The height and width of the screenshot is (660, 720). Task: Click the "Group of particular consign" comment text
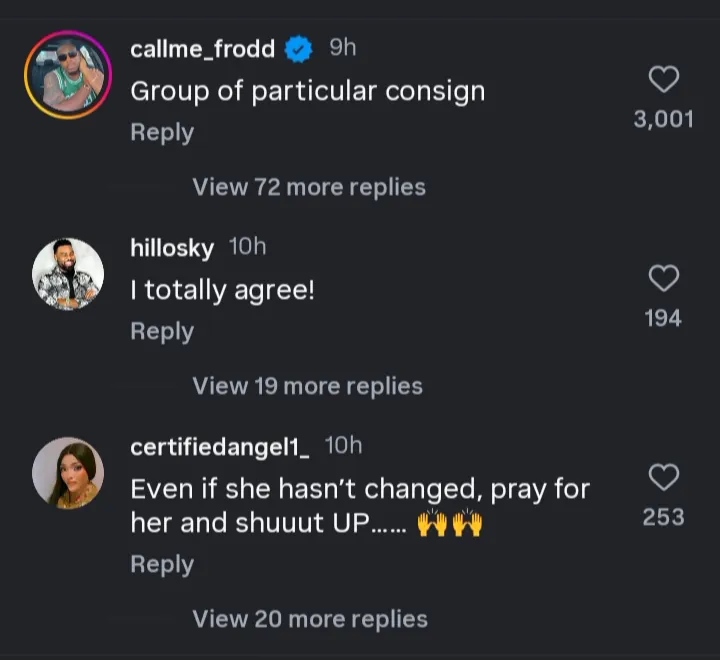tap(307, 91)
